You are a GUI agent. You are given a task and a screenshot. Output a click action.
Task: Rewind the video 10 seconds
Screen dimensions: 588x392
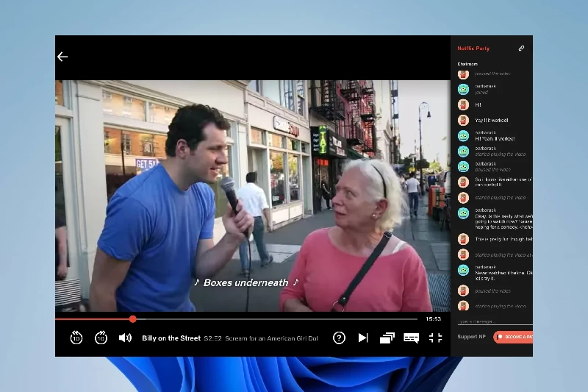(x=76, y=338)
